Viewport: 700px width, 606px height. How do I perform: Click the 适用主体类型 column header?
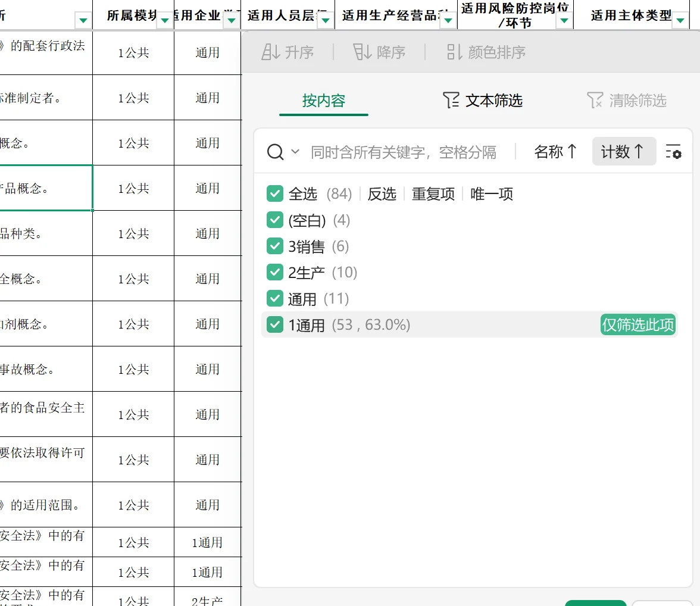point(631,15)
